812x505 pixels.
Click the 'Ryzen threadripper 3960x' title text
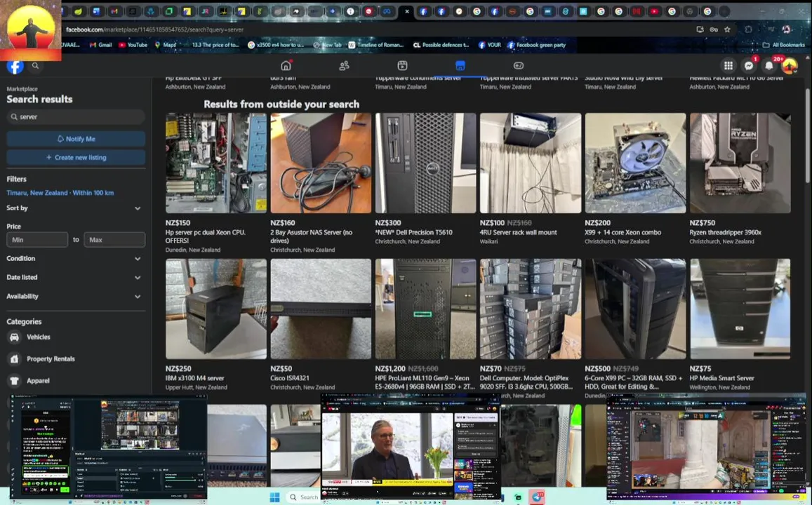click(x=725, y=232)
